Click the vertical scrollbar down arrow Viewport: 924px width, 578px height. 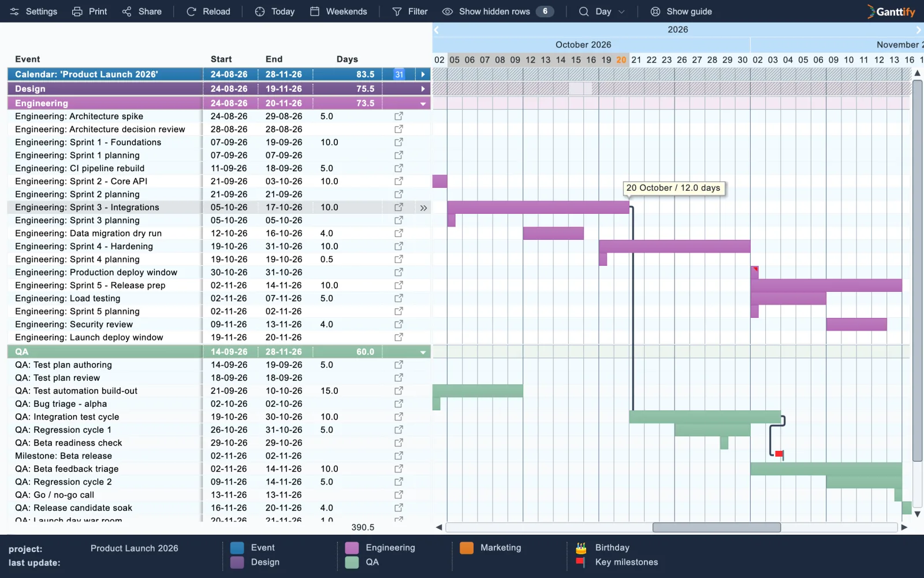[917, 514]
